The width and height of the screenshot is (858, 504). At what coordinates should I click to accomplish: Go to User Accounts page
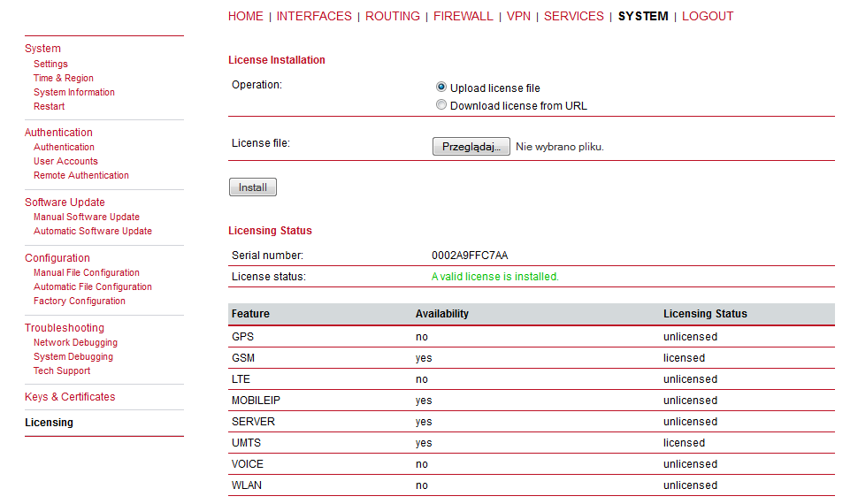(65, 162)
